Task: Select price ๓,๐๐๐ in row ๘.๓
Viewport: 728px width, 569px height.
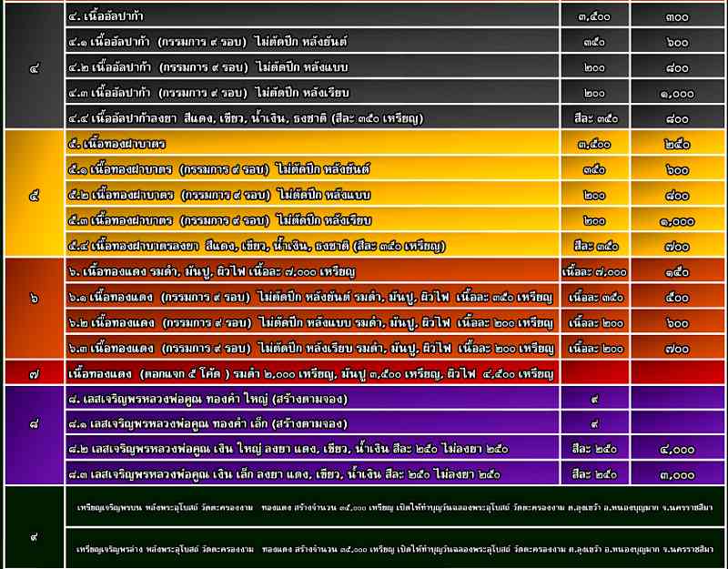Action: click(678, 473)
